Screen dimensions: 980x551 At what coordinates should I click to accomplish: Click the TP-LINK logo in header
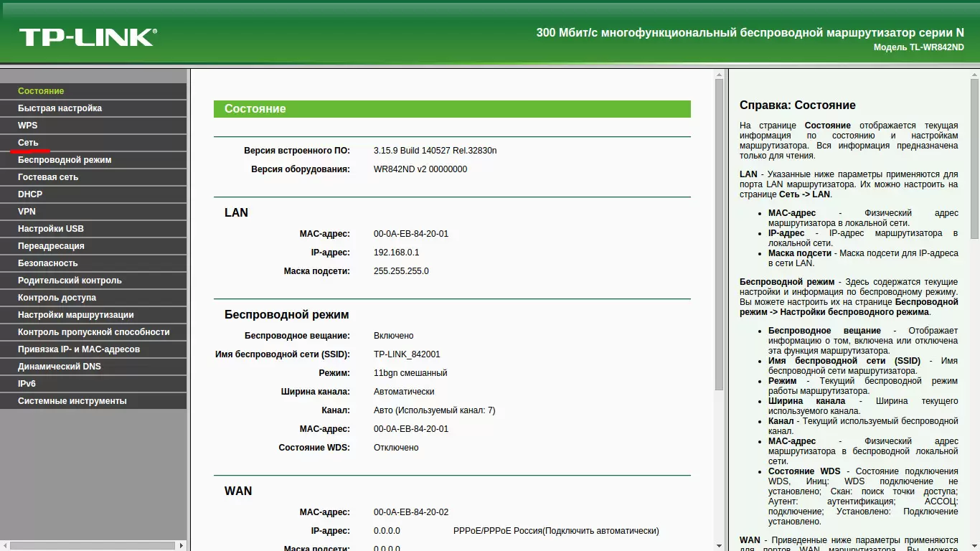[x=88, y=37]
